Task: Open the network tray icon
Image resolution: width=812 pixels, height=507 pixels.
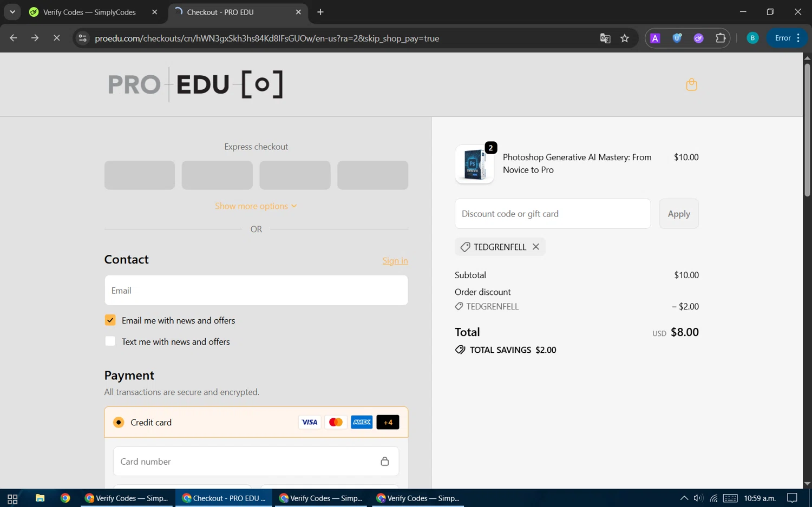Action: [714, 498]
